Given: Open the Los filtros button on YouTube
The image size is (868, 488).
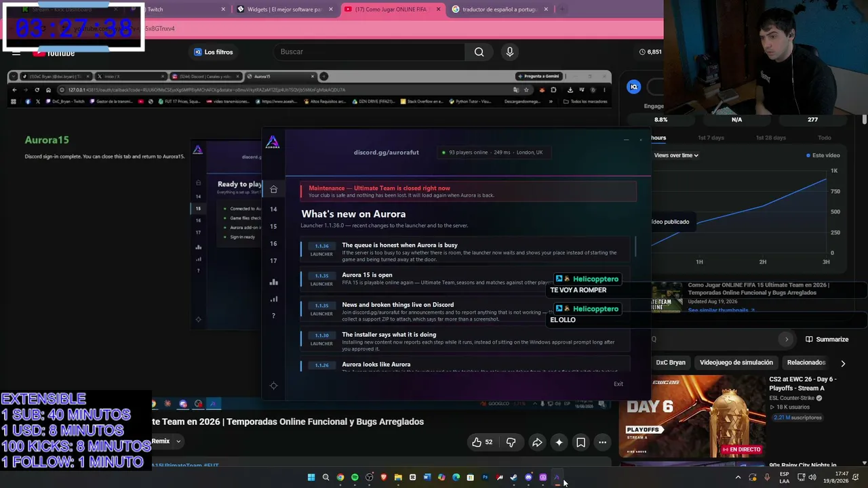Looking at the screenshot, I should [x=214, y=52].
